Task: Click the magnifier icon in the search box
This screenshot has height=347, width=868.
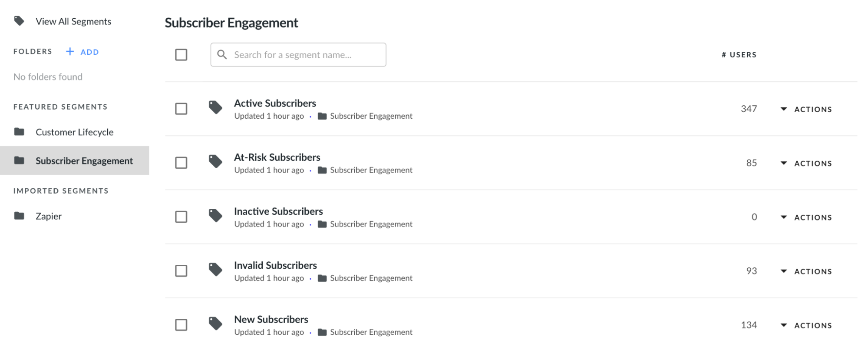Action: [x=222, y=55]
